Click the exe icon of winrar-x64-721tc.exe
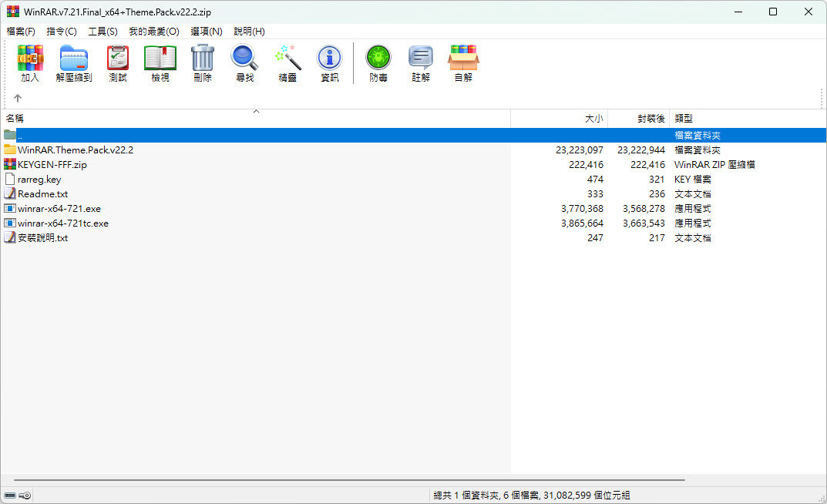 9,223
